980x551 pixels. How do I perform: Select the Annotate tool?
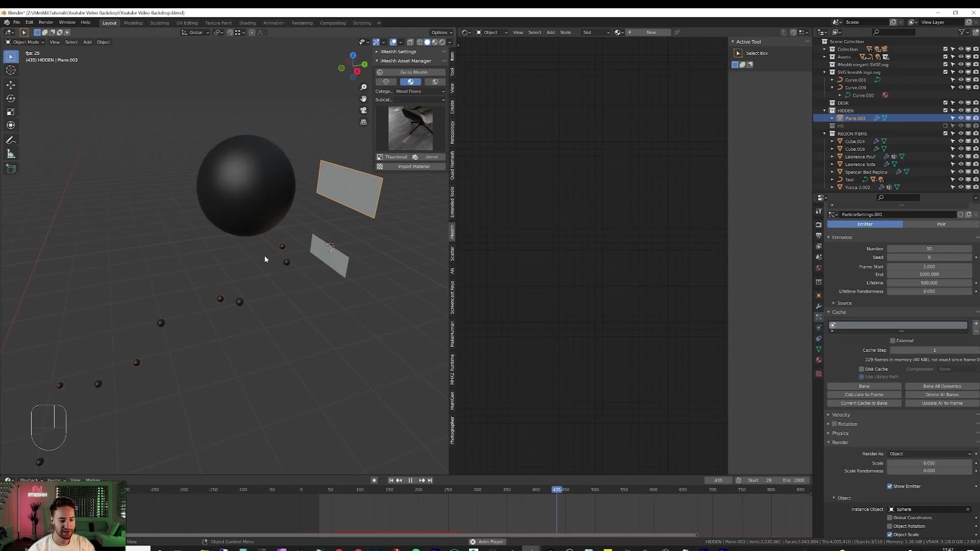[x=11, y=140]
